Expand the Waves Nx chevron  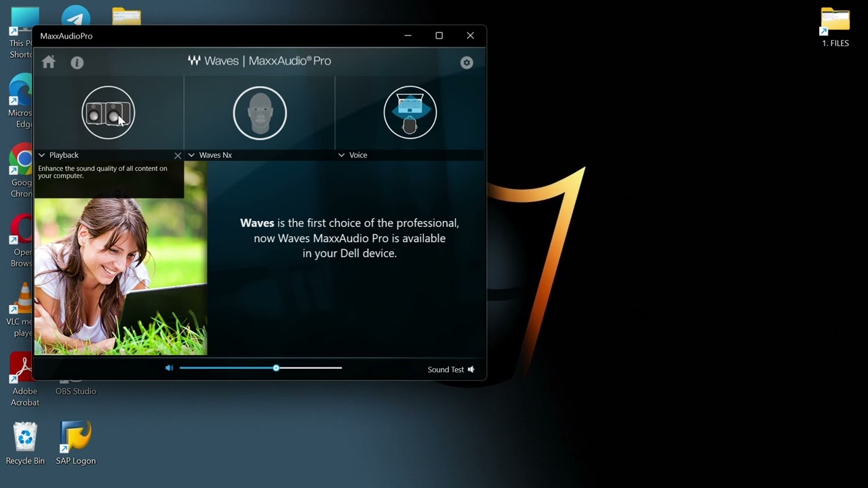tap(191, 155)
